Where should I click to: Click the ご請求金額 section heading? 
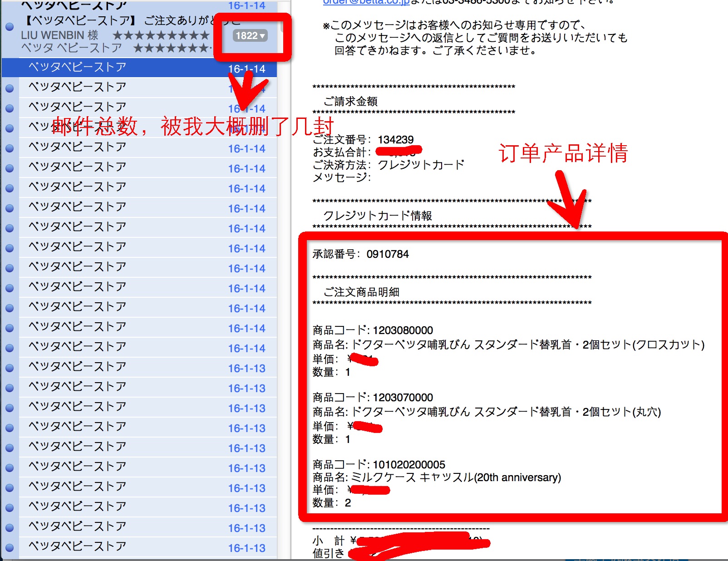pos(350,101)
